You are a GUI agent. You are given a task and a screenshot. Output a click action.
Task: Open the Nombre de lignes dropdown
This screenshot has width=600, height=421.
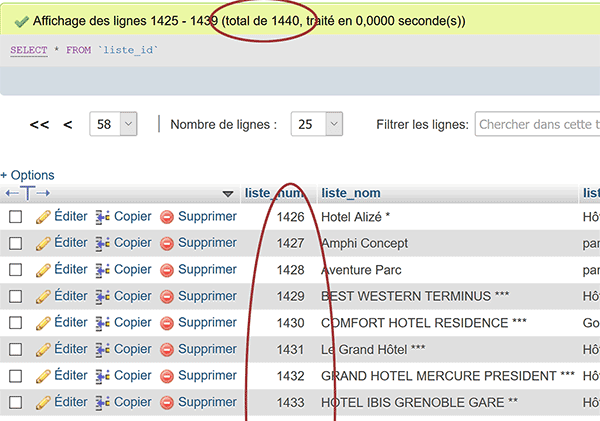317,124
